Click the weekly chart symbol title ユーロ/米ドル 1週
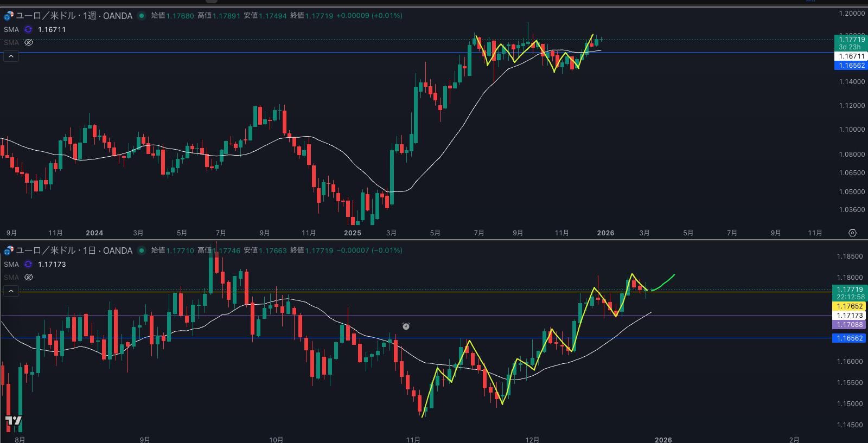868x443 pixels. click(74, 16)
